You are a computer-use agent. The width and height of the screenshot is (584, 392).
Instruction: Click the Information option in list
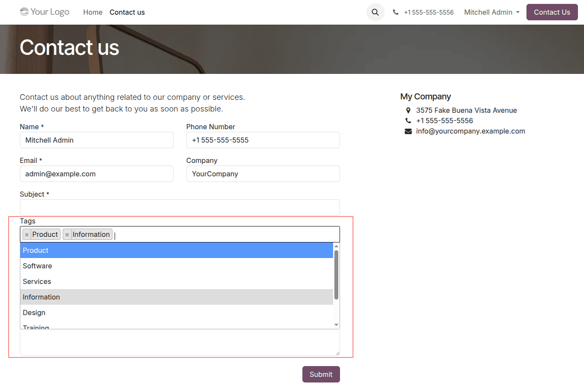pos(176,297)
